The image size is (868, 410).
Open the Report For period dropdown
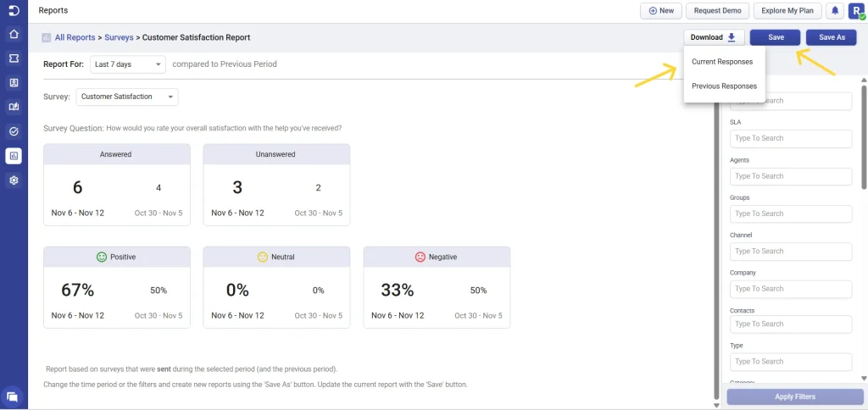coord(128,64)
